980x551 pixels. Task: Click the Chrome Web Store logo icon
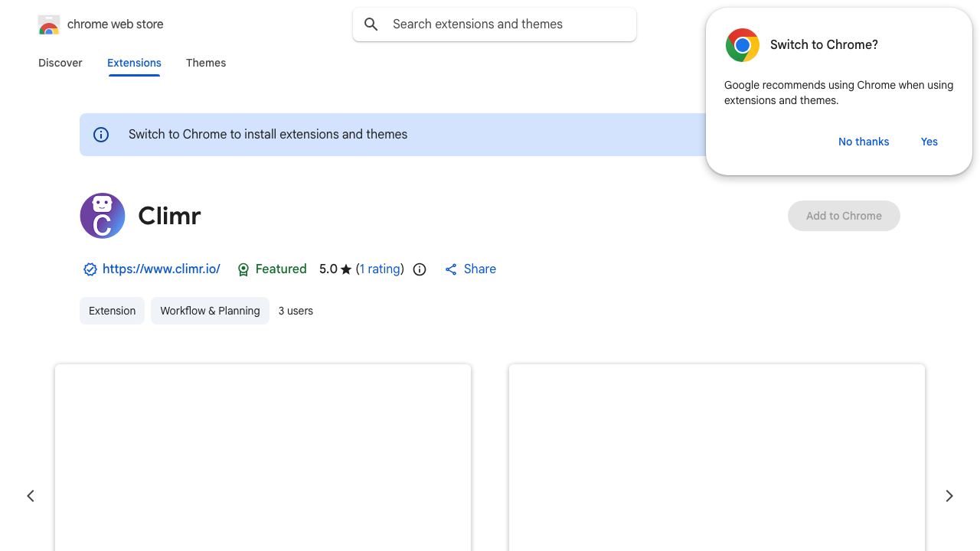[x=49, y=24]
